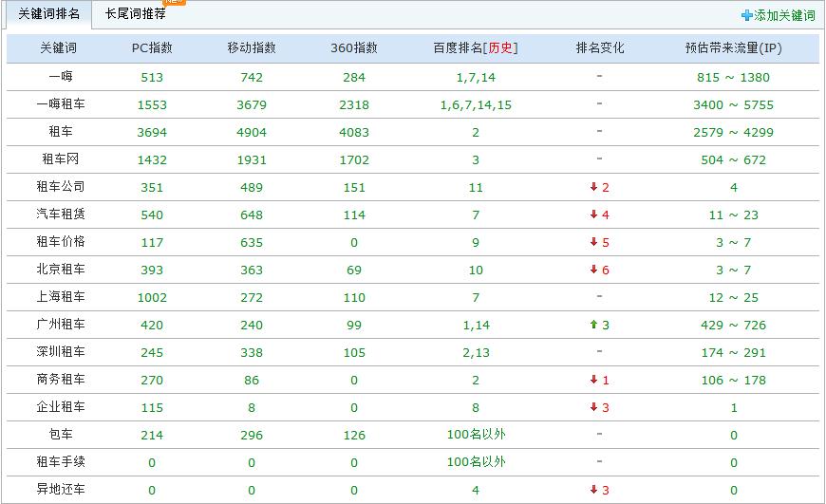826x504 pixels.
Task: Click the red down arrow in 北京租车 row
Action: [x=593, y=271]
